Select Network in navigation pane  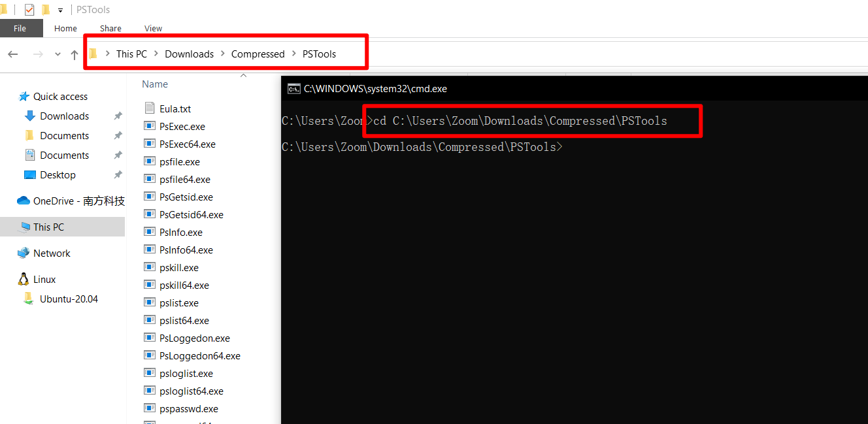tap(52, 253)
